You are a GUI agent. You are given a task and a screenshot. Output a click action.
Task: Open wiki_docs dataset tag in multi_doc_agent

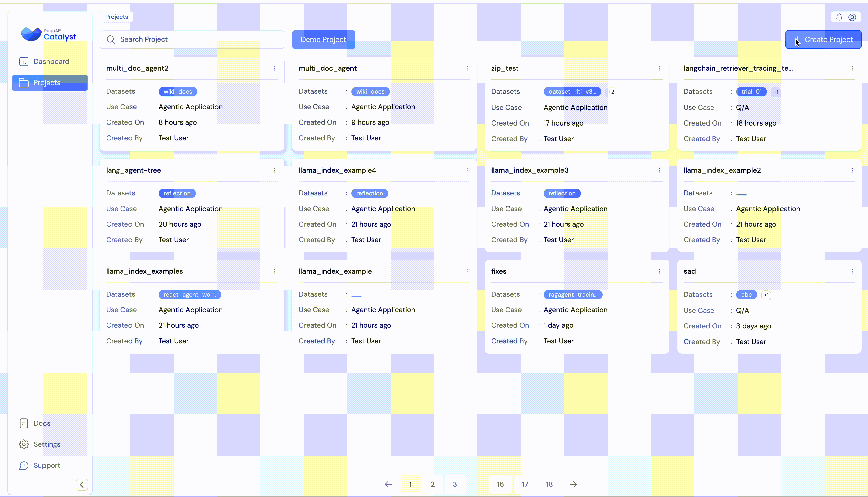coord(370,92)
